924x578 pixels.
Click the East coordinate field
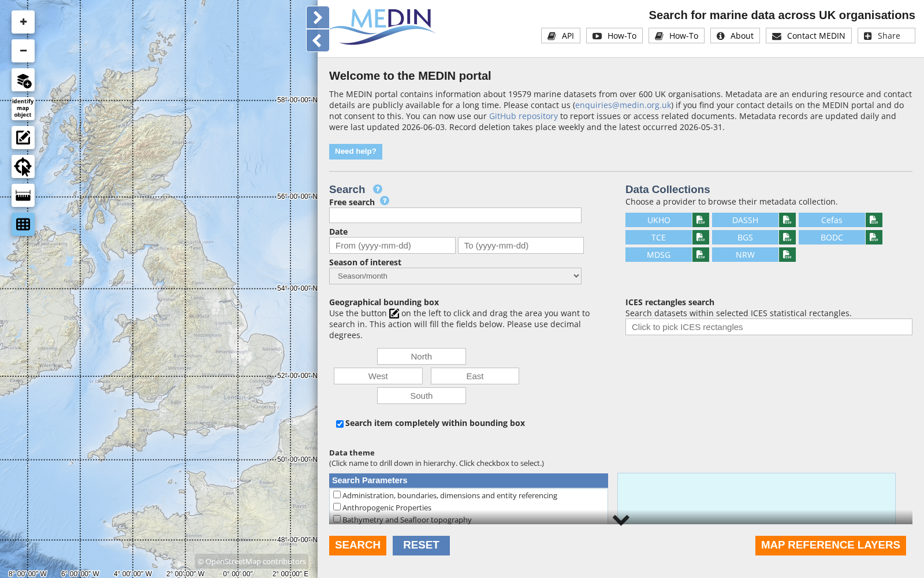click(475, 376)
